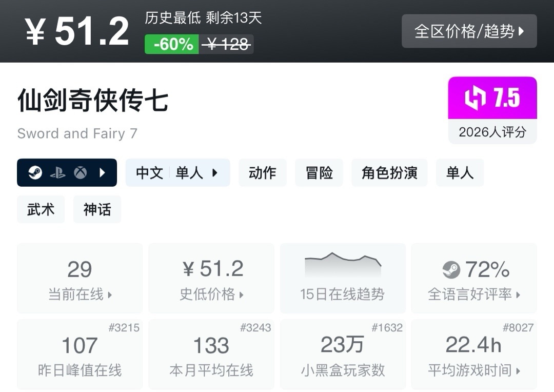Click the #3215 rank label
Viewport: 554px width, 392px height.
click(124, 328)
